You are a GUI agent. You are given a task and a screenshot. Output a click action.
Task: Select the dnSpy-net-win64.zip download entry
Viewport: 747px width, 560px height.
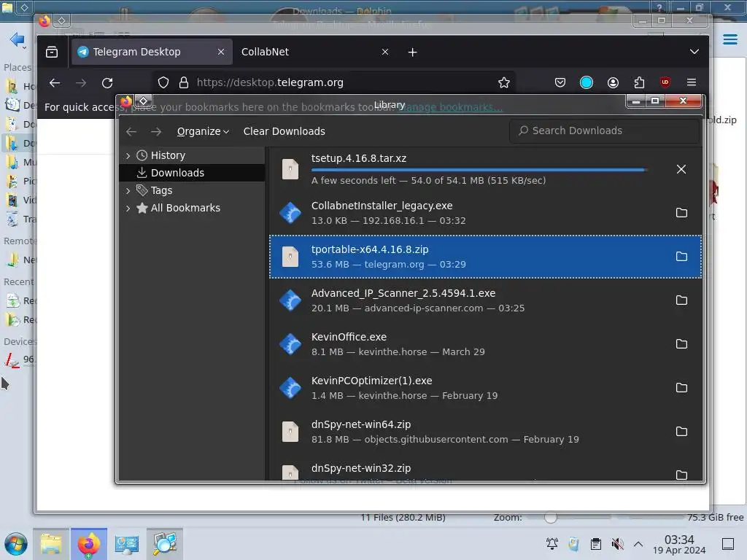click(485, 432)
